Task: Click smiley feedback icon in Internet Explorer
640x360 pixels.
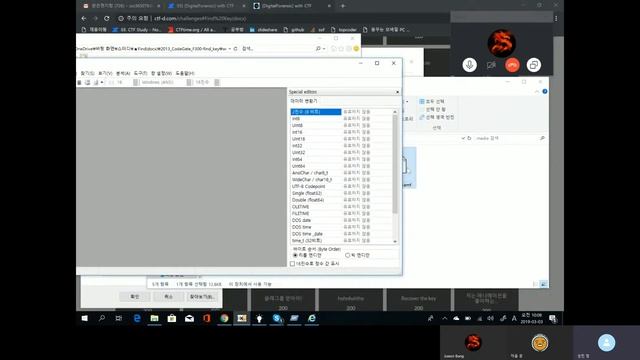Action: [x=356, y=49]
